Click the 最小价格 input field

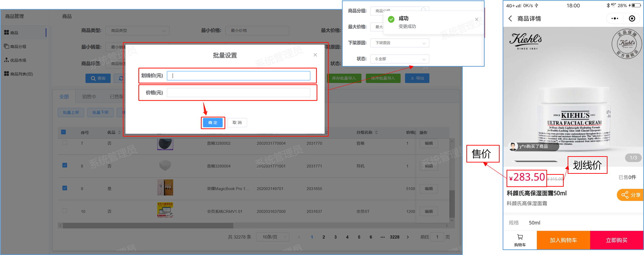pyautogui.click(x=257, y=31)
